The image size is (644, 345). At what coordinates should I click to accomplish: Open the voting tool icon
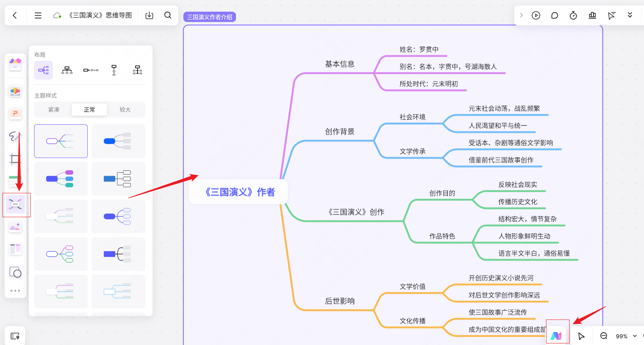[592, 15]
